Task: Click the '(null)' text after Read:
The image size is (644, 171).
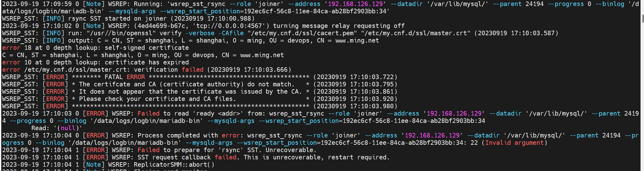Action: tap(68, 128)
